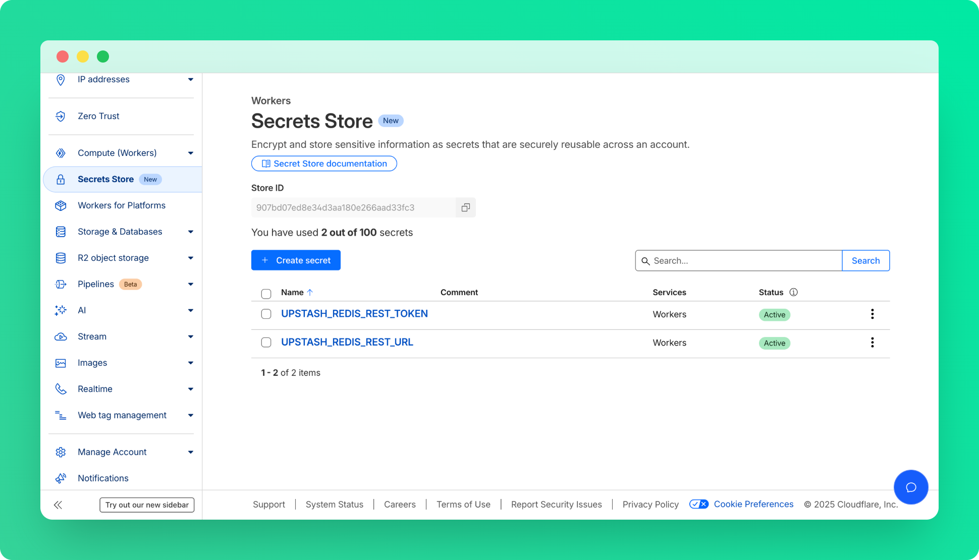This screenshot has width=979, height=560.
Task: Click the Workers for Platforms cube icon
Action: (61, 205)
